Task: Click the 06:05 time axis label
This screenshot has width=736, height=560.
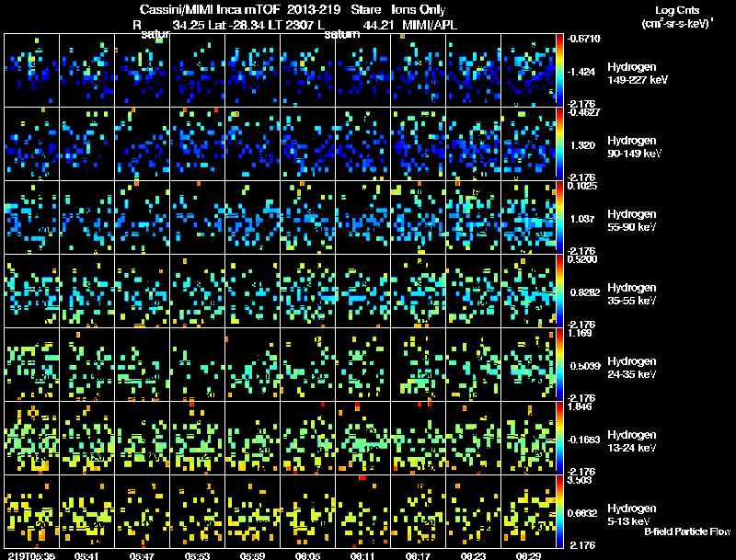Action: click(x=307, y=555)
